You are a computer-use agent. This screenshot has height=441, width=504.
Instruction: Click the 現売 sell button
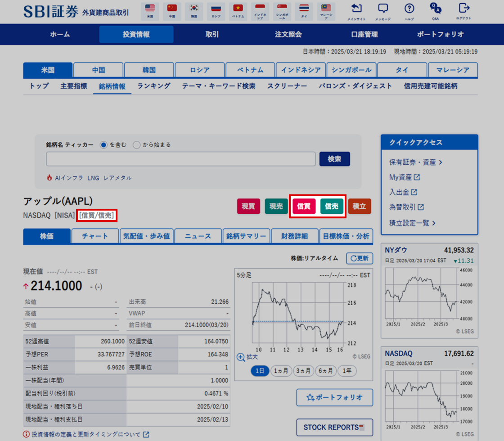pyautogui.click(x=276, y=207)
